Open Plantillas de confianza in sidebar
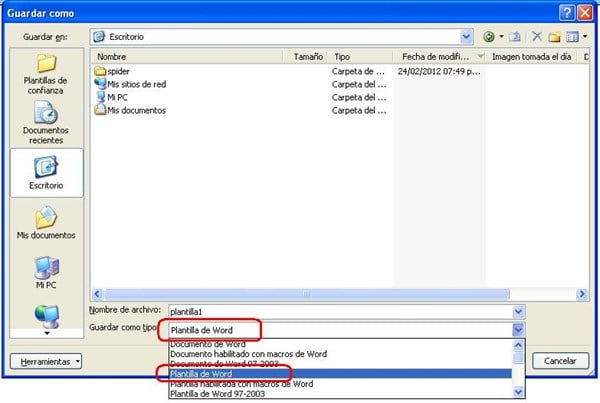Image resolution: width=600 pixels, height=403 pixels. click(x=46, y=74)
